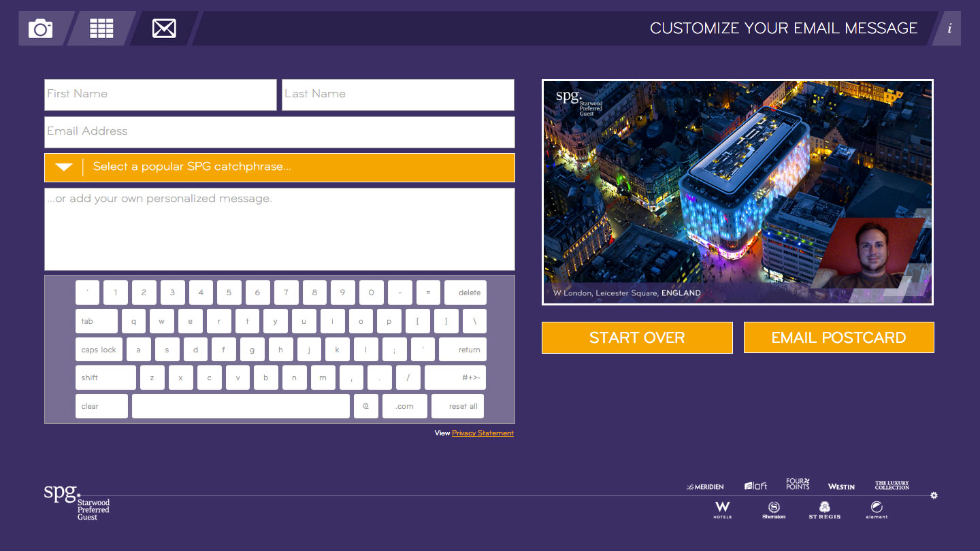Screen dimensions: 980x551
Task: Open the camera photo step icon
Action: coord(41,29)
